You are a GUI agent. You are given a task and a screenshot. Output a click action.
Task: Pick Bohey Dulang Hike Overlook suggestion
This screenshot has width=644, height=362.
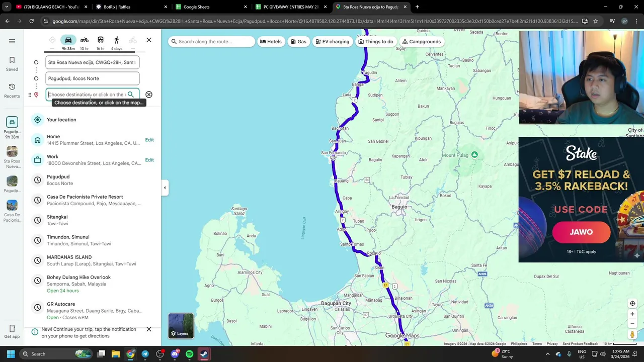coord(93,284)
